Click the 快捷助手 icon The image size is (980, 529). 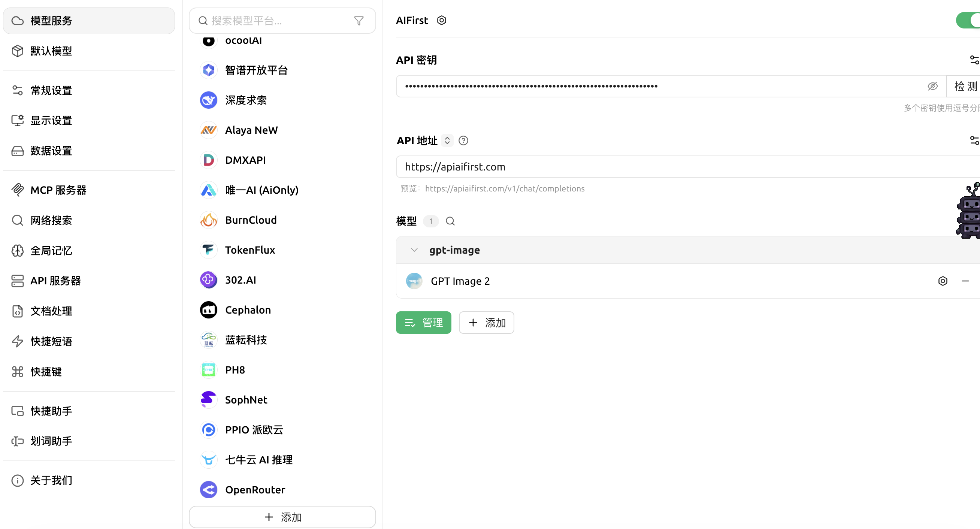point(18,411)
